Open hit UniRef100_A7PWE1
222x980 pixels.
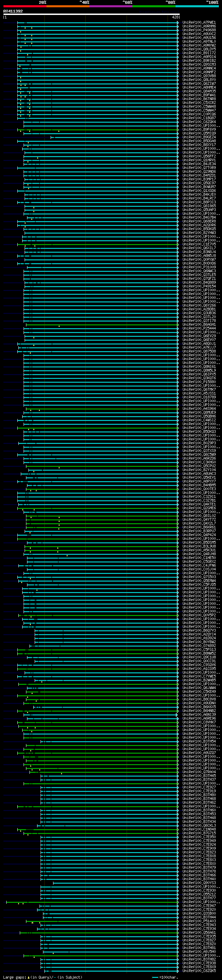coord(199,23)
